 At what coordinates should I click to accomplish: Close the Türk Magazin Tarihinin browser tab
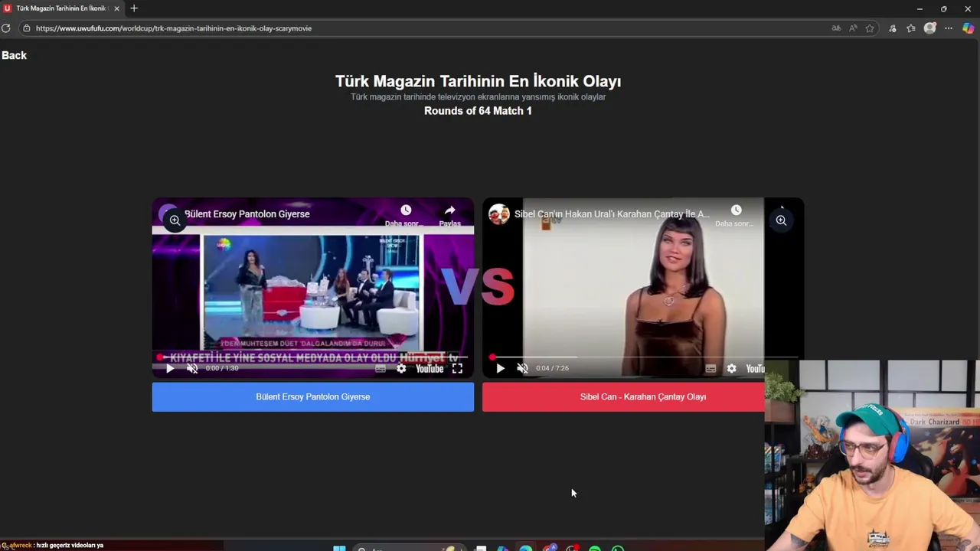[x=116, y=8]
